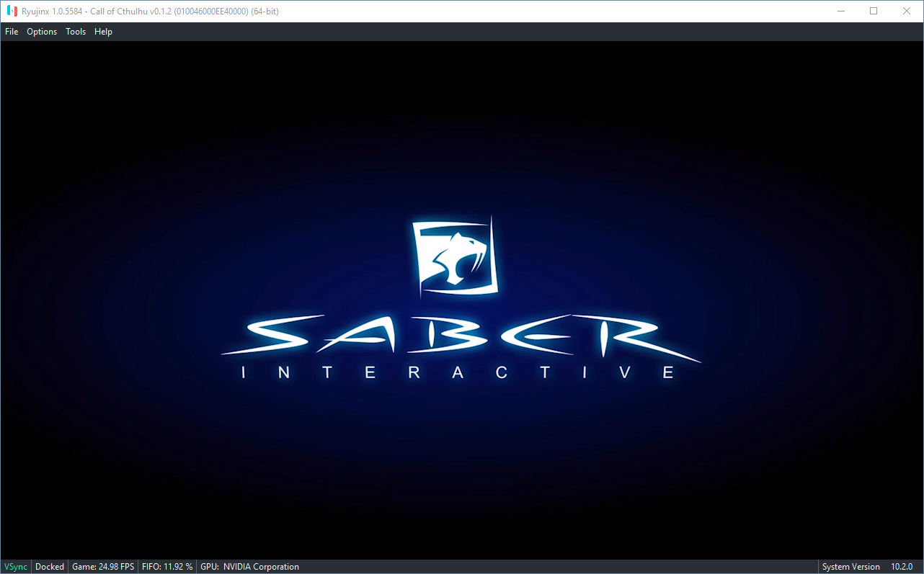Toggle the Docked mode status entry
Screen dimensions: 924x574
(x=50, y=567)
